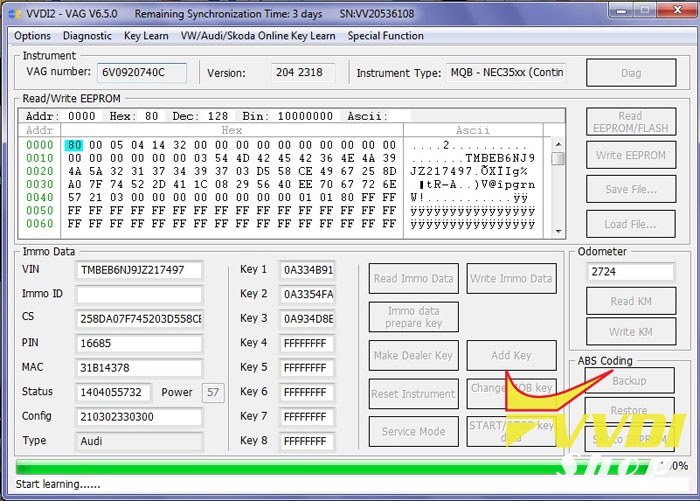Click the Type field showing Audi

(x=139, y=441)
